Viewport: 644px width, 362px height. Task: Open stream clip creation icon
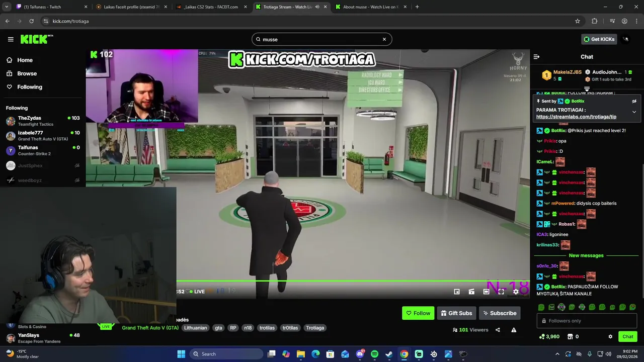(471, 292)
